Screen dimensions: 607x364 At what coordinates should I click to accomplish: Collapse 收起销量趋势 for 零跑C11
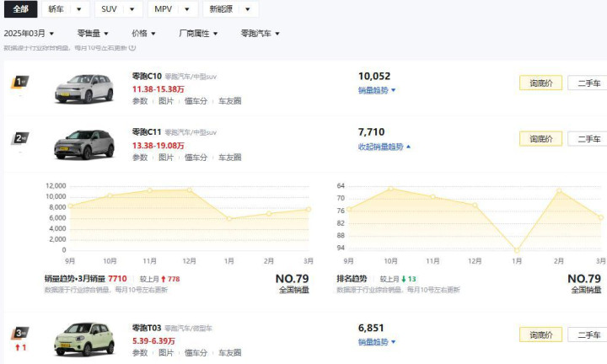[x=384, y=147]
